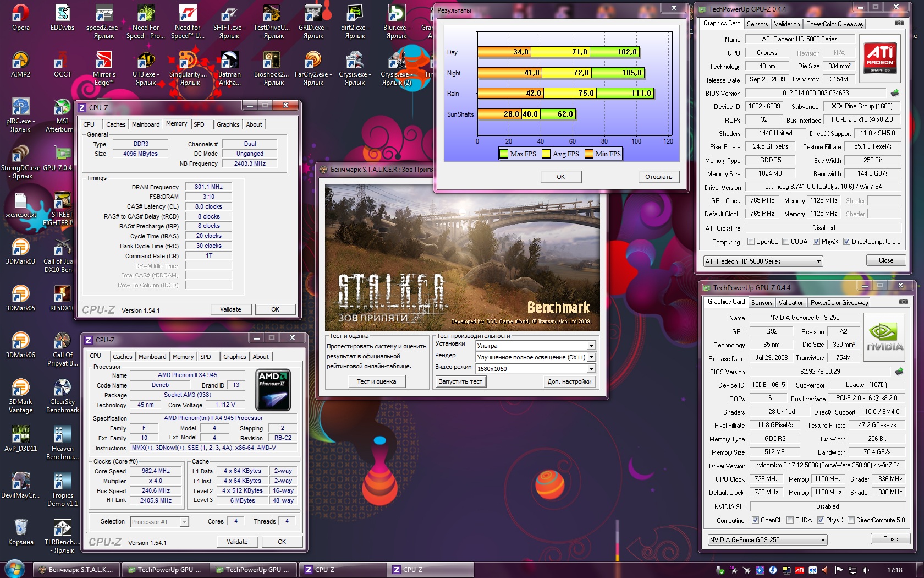Click the Max FPS legend color swatch
924x578 pixels.
(504, 154)
